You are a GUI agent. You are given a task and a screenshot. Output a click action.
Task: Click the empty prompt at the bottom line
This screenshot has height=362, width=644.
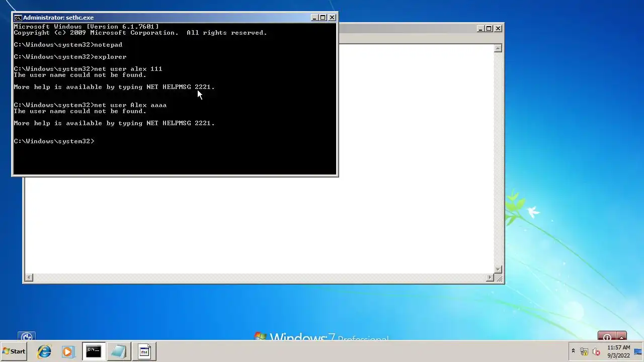point(54,141)
